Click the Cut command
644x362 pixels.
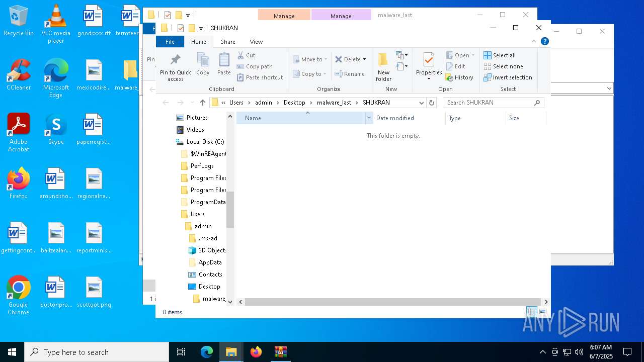(246, 55)
